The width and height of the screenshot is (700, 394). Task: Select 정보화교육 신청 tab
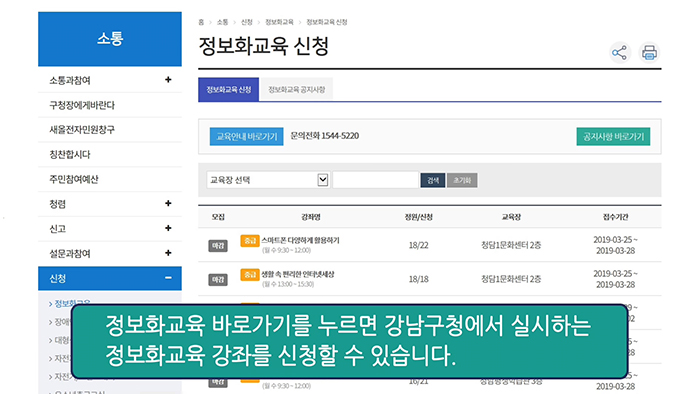point(229,89)
